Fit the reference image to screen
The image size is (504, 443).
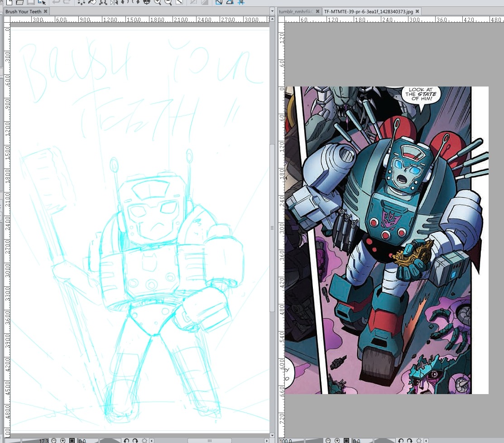(346, 440)
